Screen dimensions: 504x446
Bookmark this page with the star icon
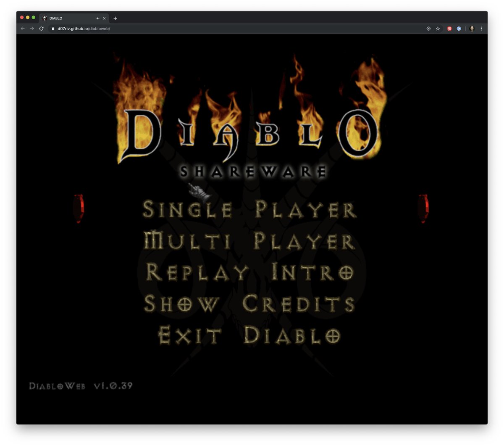coord(438,29)
